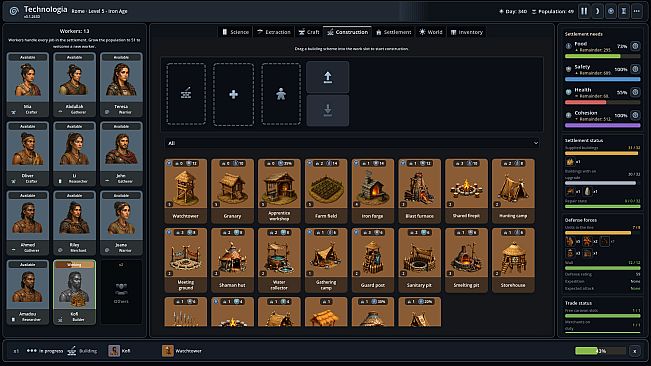Select worker Joana the Warrior

[x=121, y=223]
